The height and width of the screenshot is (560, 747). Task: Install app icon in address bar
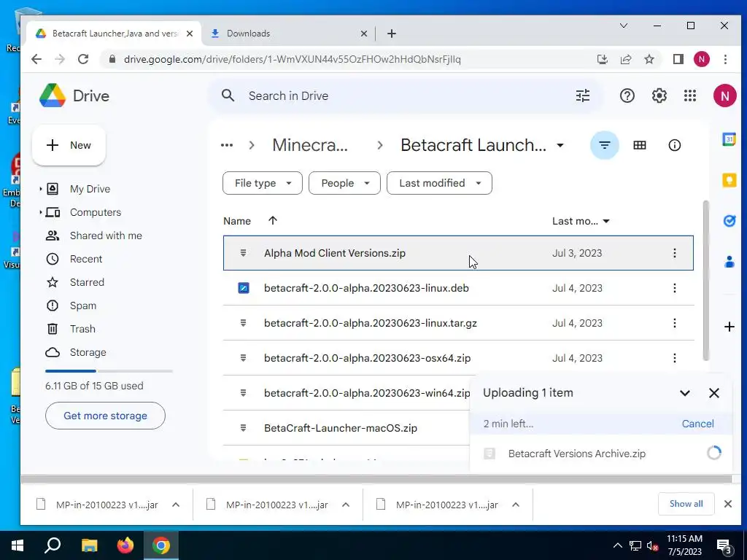[x=602, y=59]
